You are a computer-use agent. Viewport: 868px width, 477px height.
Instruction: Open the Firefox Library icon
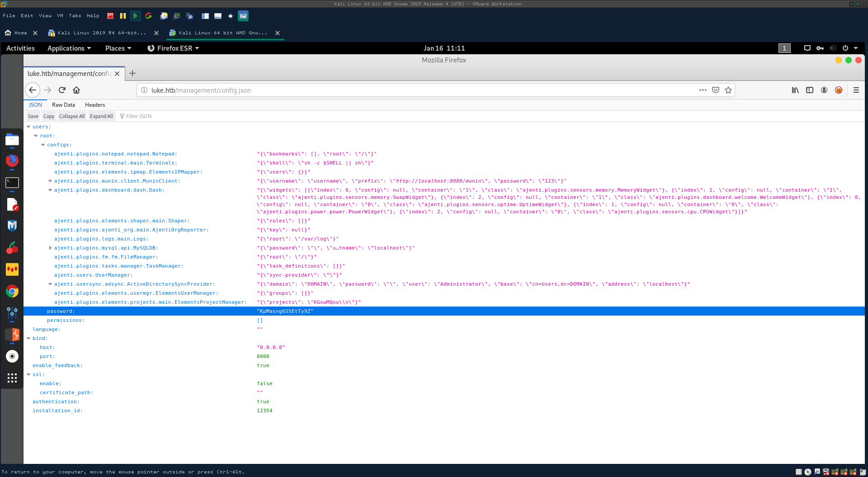[795, 90]
